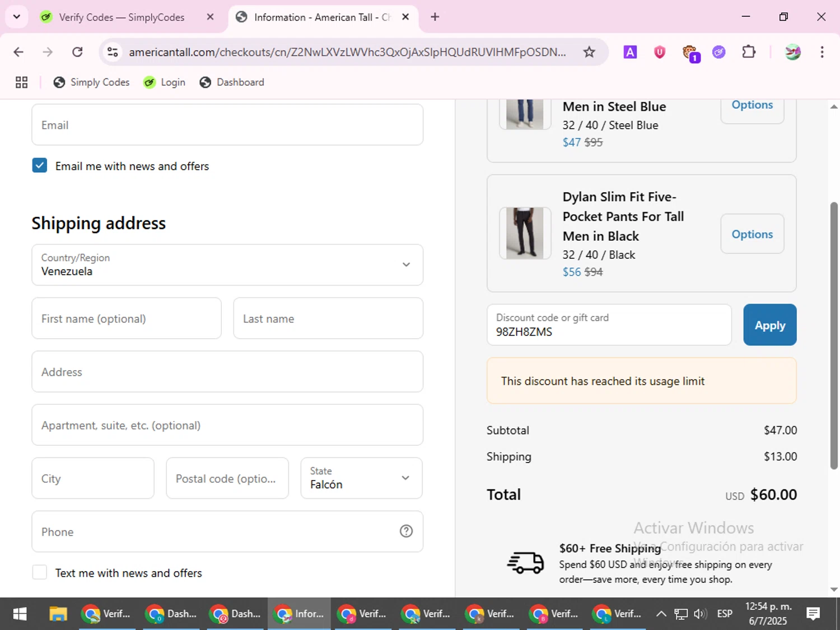Open the Dashboard bookmark

tap(232, 82)
